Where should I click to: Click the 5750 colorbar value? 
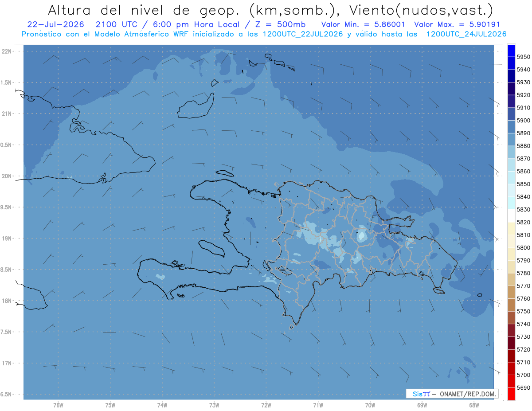coord(524,311)
